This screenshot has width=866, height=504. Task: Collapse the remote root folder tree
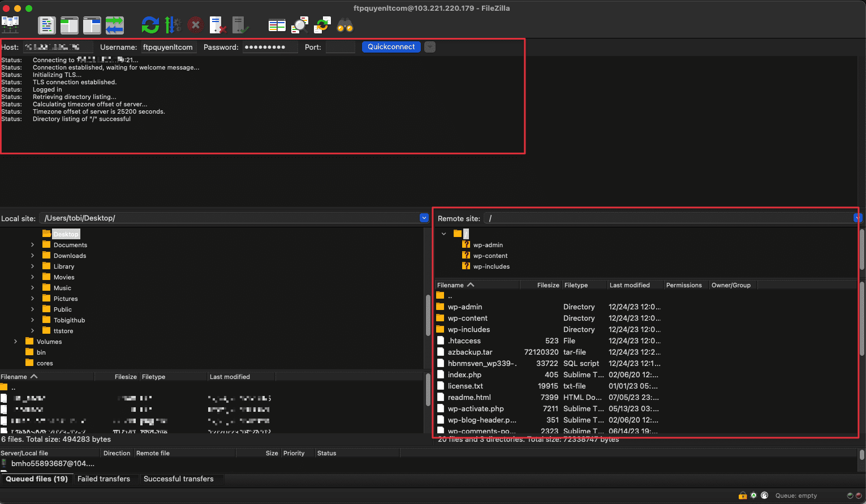pos(444,234)
